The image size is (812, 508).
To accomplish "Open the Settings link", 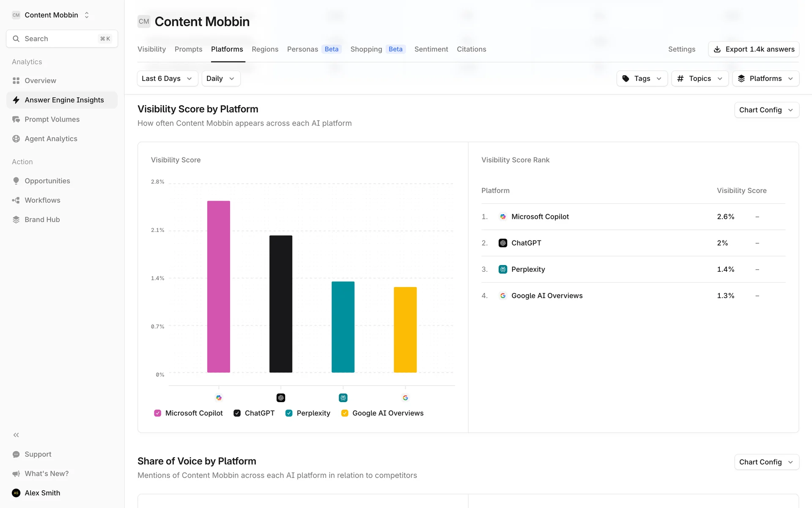I will coord(681,49).
